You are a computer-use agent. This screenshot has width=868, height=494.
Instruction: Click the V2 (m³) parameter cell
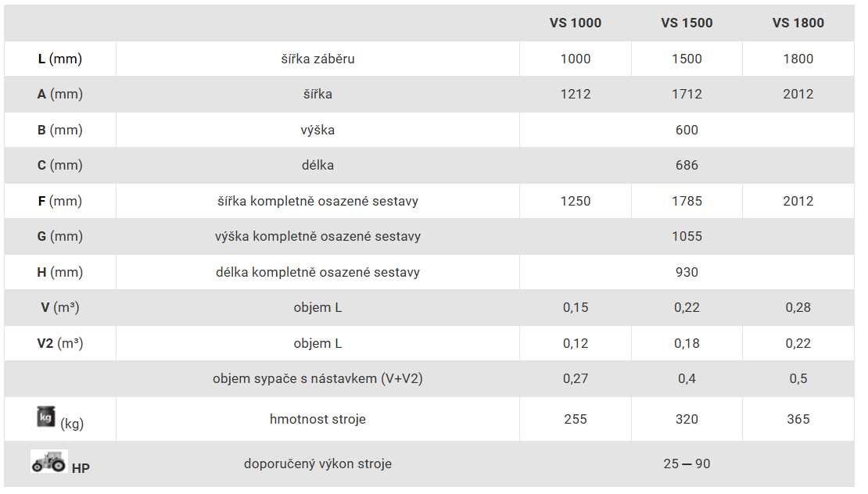pyautogui.click(x=60, y=343)
